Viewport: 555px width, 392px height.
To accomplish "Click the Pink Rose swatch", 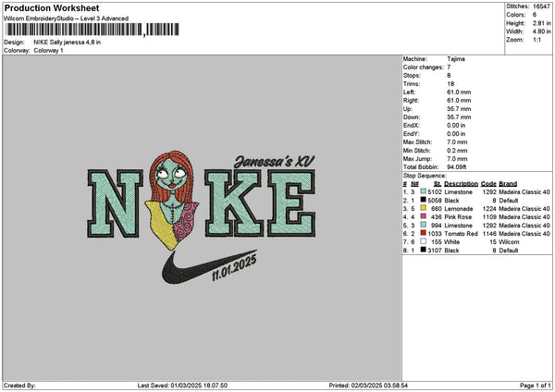I will tap(423, 216).
